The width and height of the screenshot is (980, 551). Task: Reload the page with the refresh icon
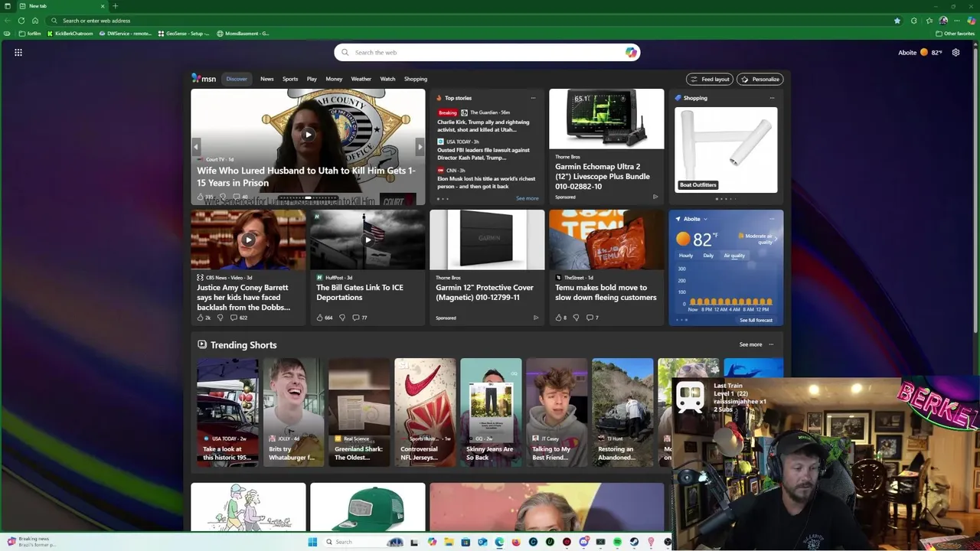pos(21,21)
